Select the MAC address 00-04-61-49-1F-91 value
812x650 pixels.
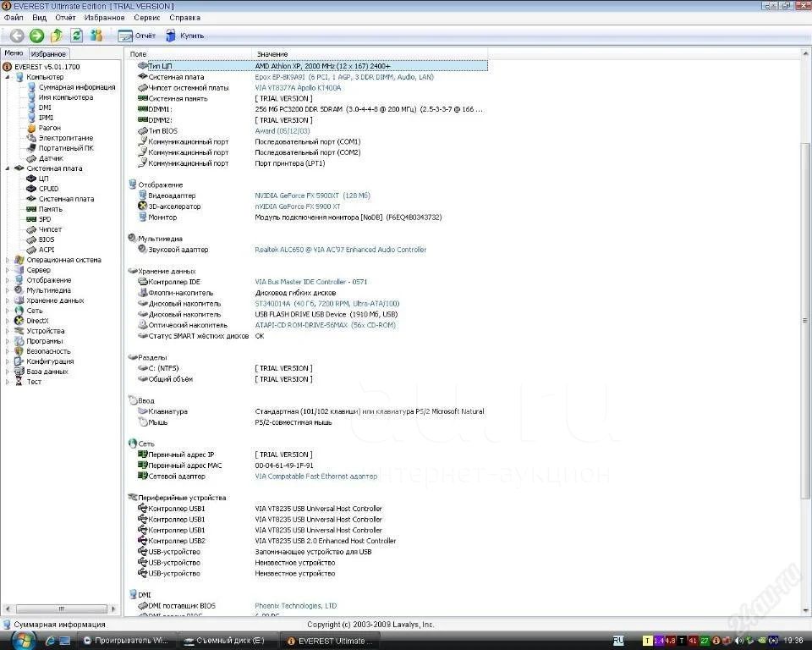click(x=284, y=466)
